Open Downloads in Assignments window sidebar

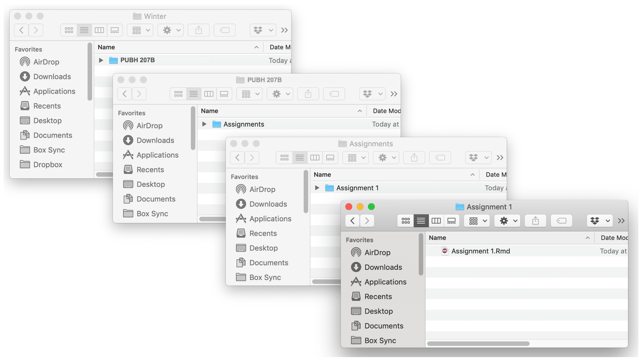[262, 204]
